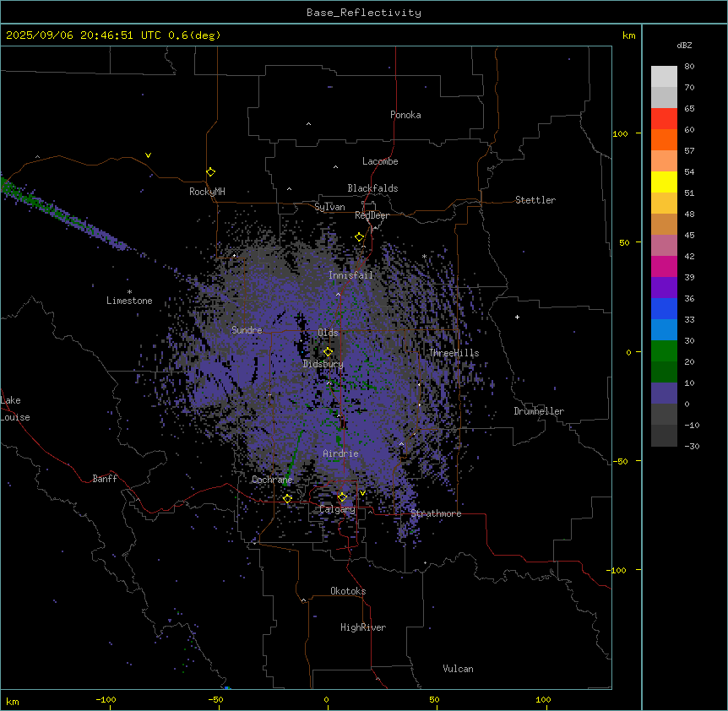Select the Drumheller label
The height and width of the screenshot is (711, 728).
tap(539, 411)
